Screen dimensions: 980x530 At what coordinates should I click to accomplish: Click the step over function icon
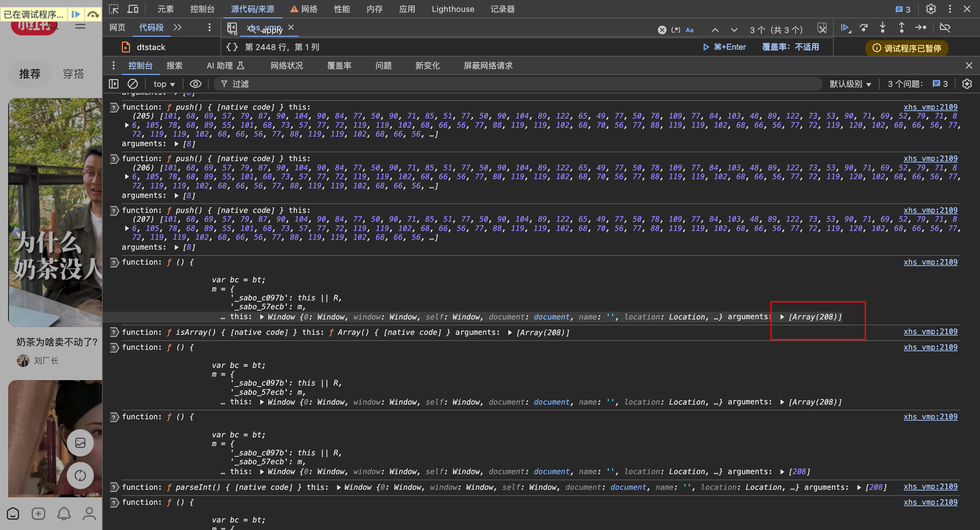click(x=864, y=27)
